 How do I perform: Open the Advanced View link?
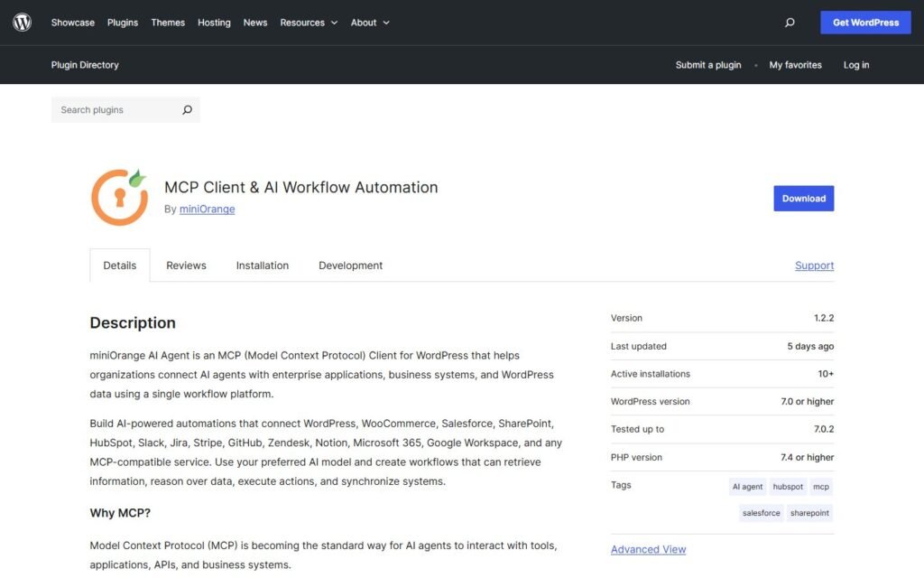[648, 549]
